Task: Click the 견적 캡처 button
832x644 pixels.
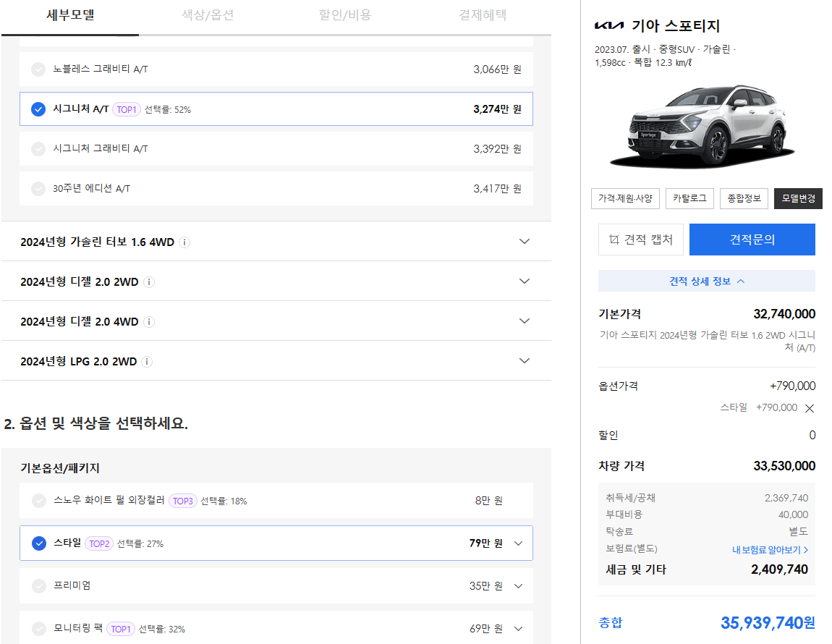Action: tap(641, 240)
